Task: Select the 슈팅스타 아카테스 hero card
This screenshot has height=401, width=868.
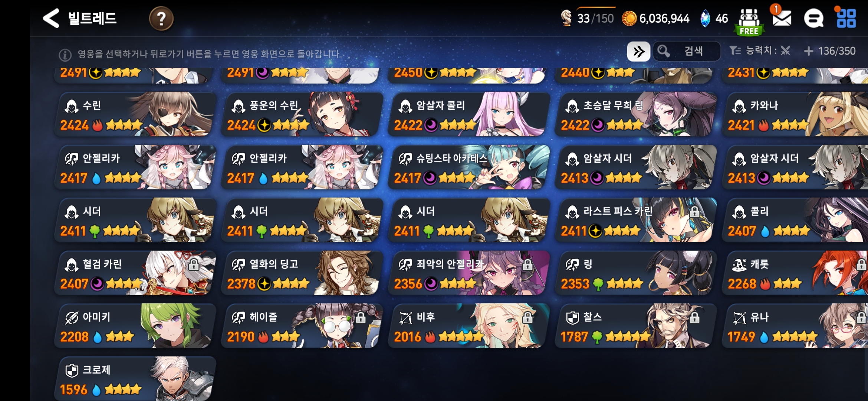Action: pyautogui.click(x=468, y=167)
